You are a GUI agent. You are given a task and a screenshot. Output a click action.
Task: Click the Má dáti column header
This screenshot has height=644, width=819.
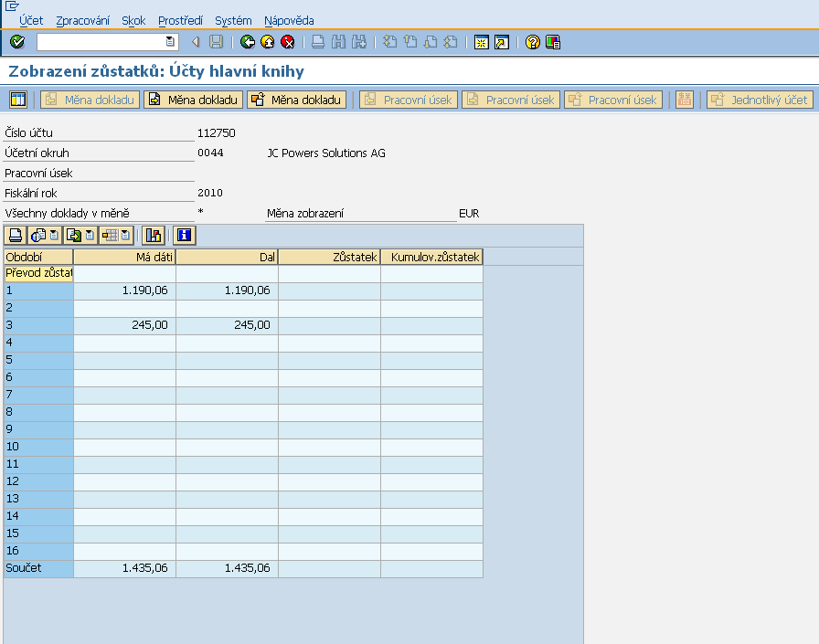(x=124, y=257)
